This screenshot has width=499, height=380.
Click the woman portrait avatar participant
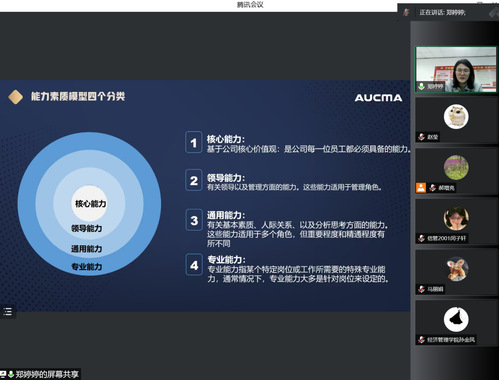click(456, 218)
